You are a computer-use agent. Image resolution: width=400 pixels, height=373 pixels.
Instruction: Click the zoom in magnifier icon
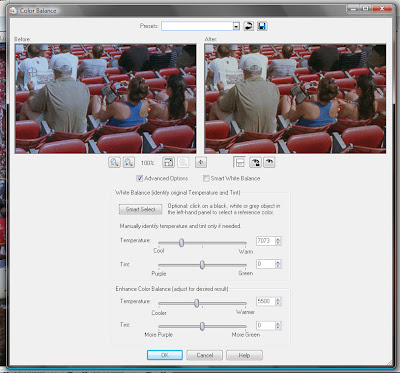(128, 162)
